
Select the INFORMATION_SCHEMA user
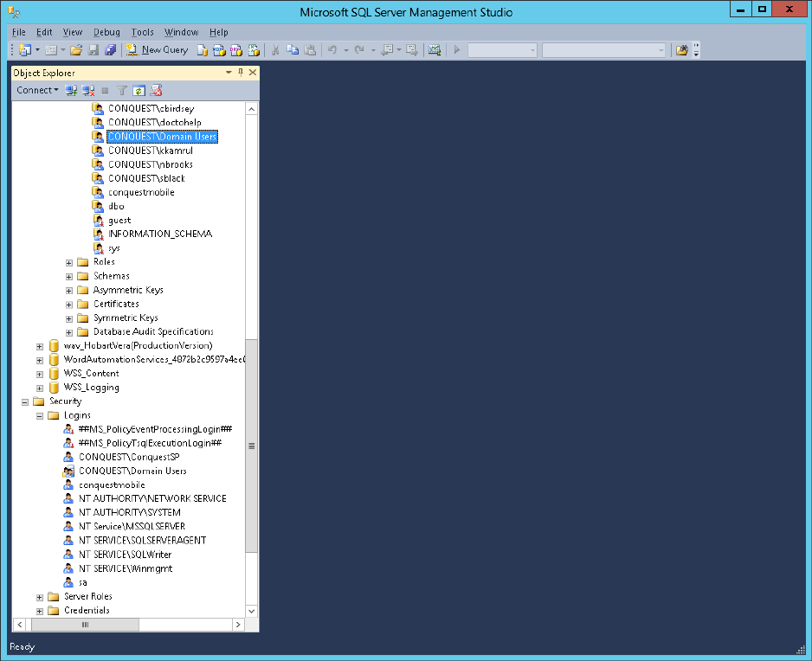coord(160,234)
